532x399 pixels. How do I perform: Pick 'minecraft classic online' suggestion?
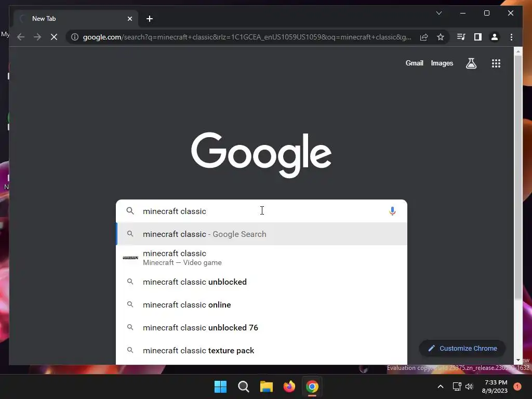pos(261,304)
